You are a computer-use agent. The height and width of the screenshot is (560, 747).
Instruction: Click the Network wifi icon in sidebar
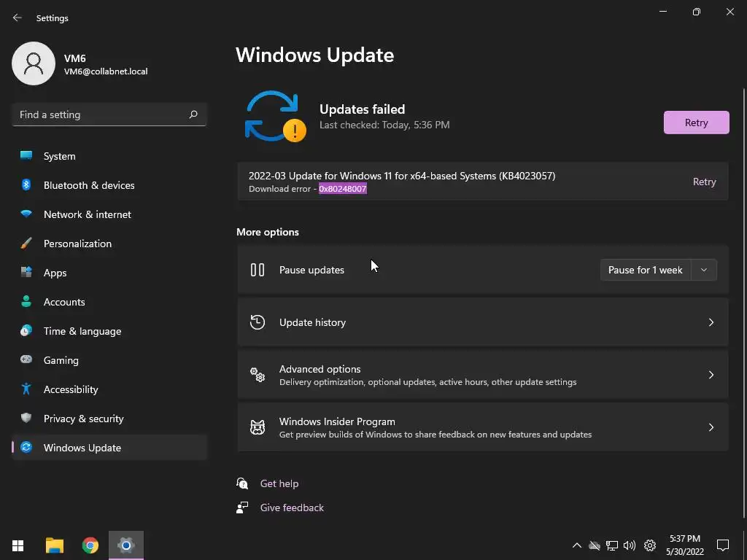pos(26,214)
